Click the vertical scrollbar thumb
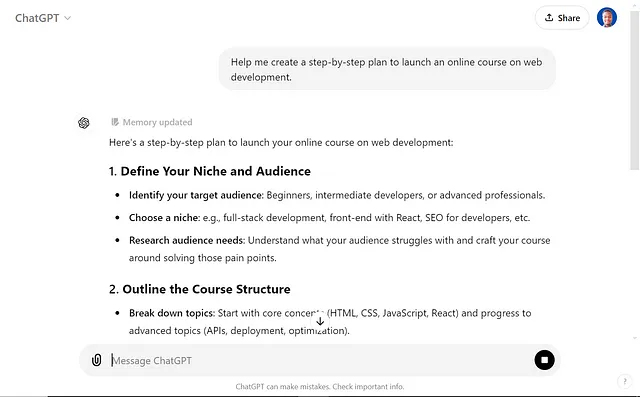 coord(634,90)
